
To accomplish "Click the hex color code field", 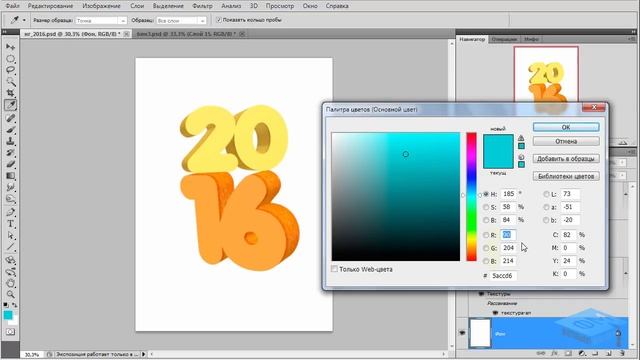I will pos(504,276).
